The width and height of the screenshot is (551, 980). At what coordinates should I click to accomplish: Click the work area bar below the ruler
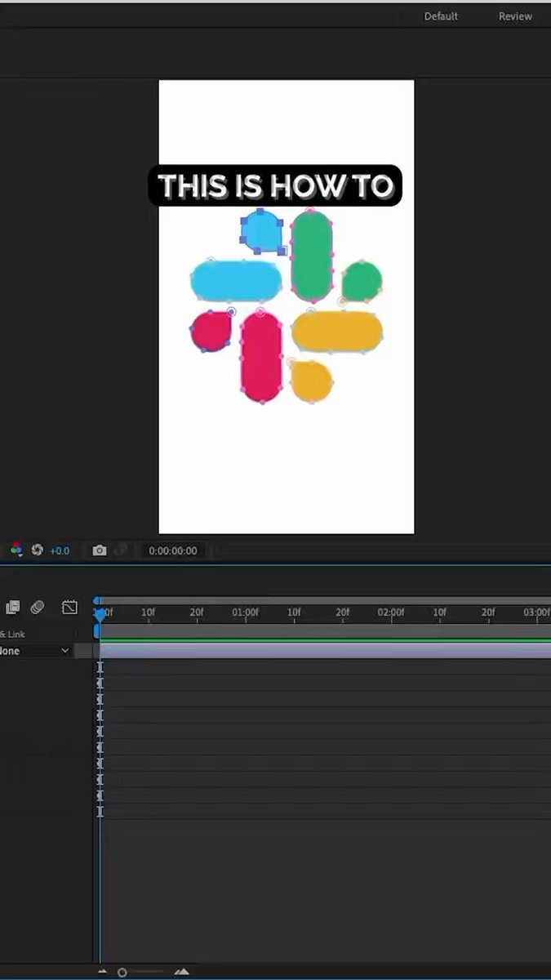324,631
